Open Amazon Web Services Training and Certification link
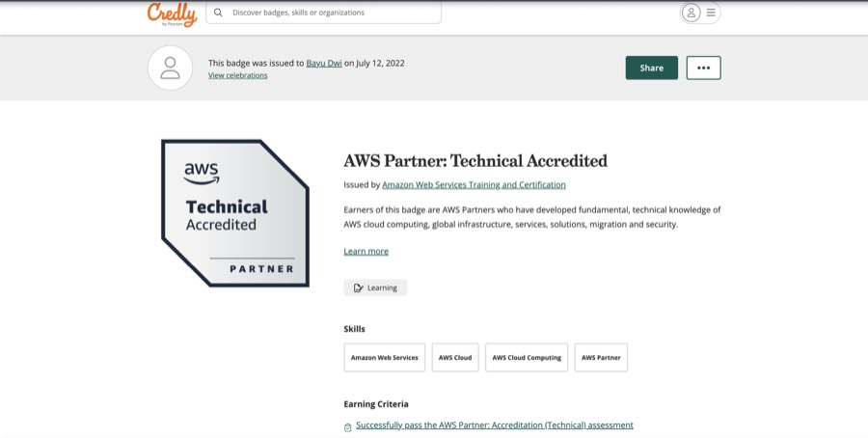 coord(474,184)
